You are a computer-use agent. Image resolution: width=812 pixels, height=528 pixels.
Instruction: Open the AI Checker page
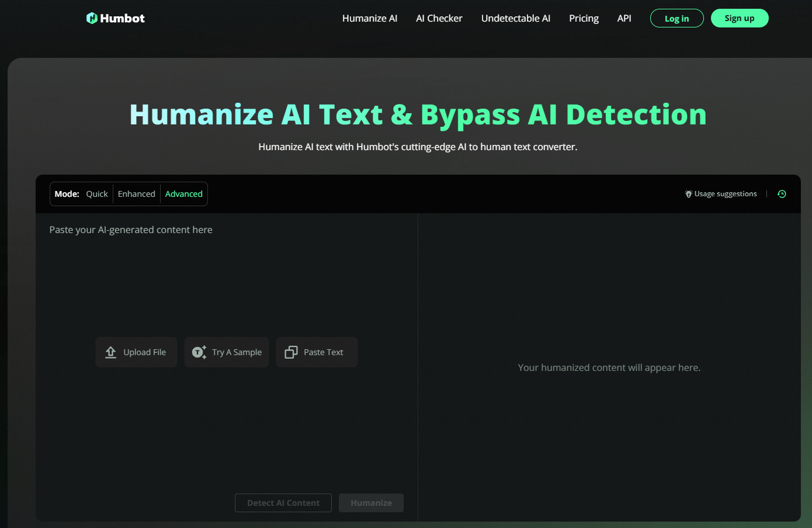439,18
